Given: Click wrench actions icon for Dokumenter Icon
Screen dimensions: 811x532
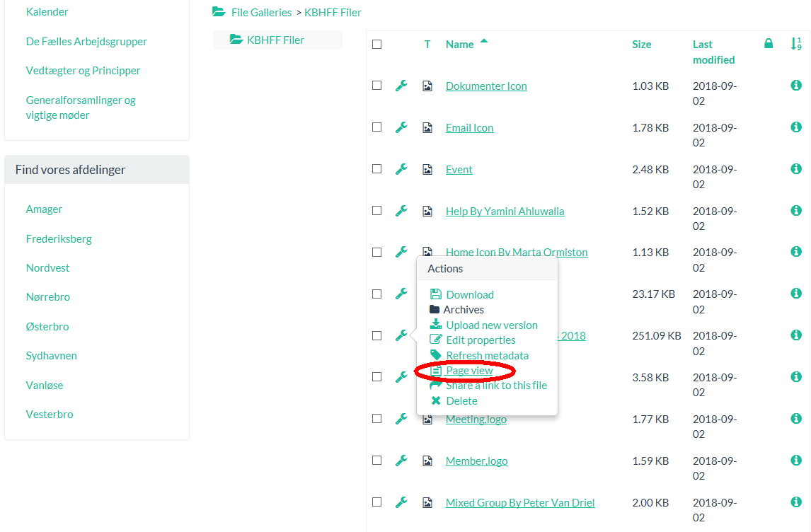Looking at the screenshot, I should (401, 86).
